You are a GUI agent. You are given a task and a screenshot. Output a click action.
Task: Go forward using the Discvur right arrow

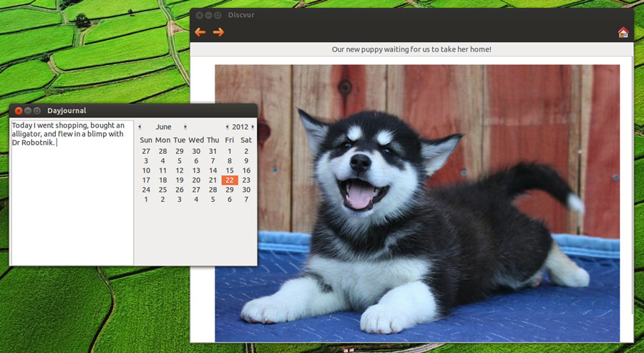pos(218,32)
